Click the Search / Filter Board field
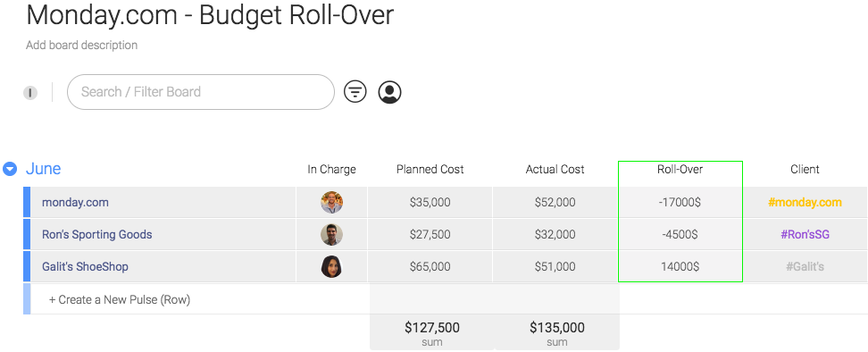The image size is (868, 352). pyautogui.click(x=201, y=92)
